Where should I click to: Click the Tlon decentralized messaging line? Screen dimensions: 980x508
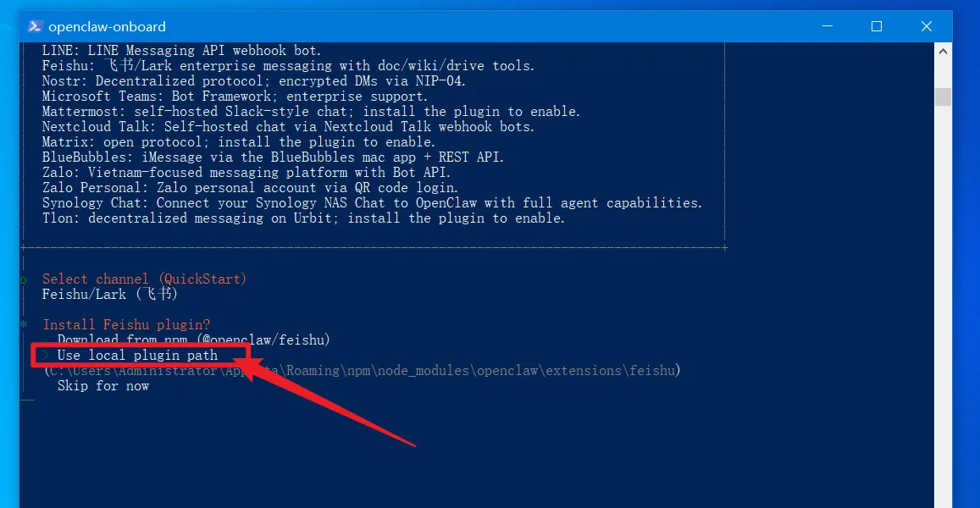(x=304, y=218)
